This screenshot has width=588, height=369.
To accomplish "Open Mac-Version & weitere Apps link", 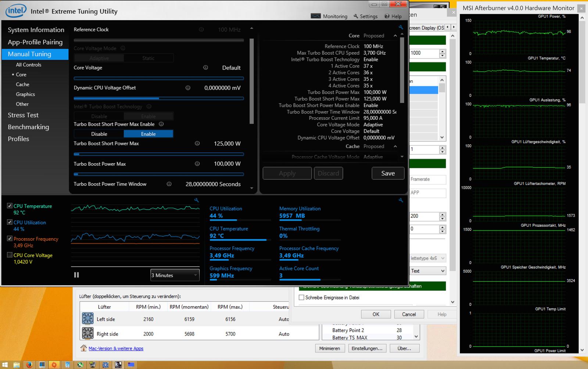I will [x=116, y=348].
